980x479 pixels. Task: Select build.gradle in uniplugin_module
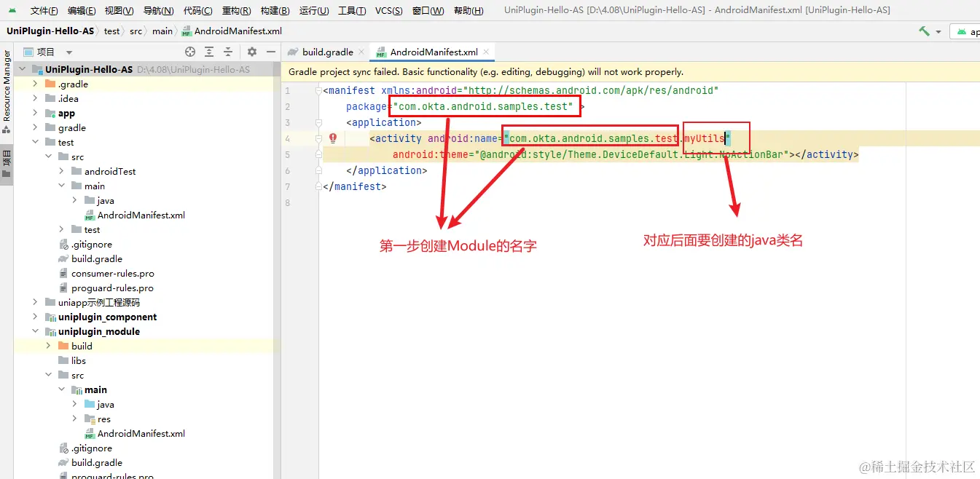(96, 462)
